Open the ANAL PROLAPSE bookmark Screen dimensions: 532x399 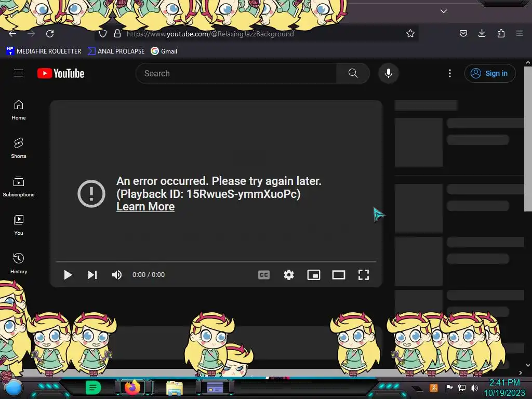click(116, 51)
